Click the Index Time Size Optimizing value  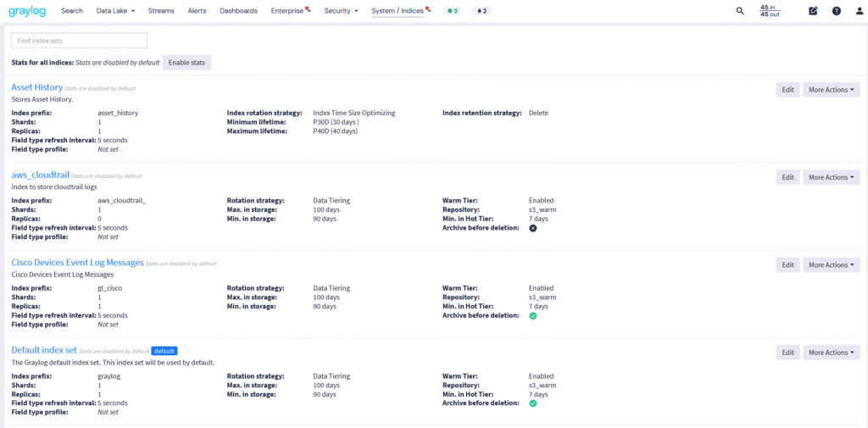point(354,113)
